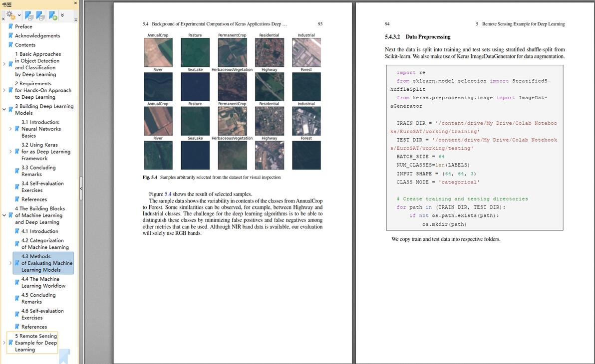This screenshot has width=595, height=364.
Task: Collapse chapter 3 Building Deep Learning Models
Action: coord(4,109)
